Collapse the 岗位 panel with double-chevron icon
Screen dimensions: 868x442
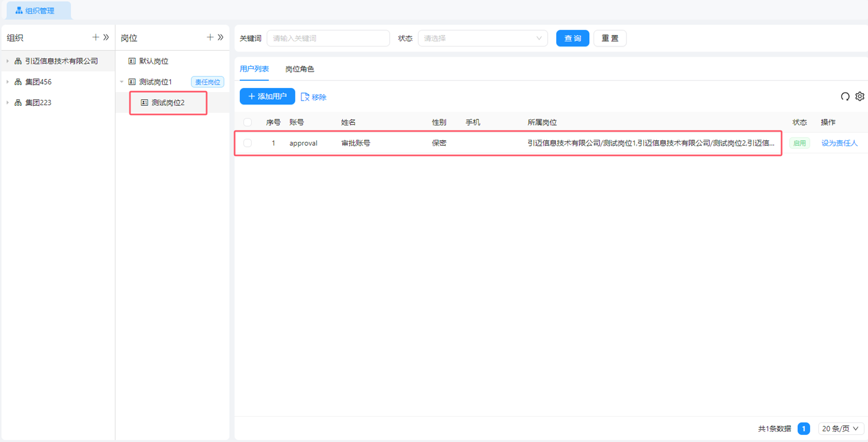(221, 37)
